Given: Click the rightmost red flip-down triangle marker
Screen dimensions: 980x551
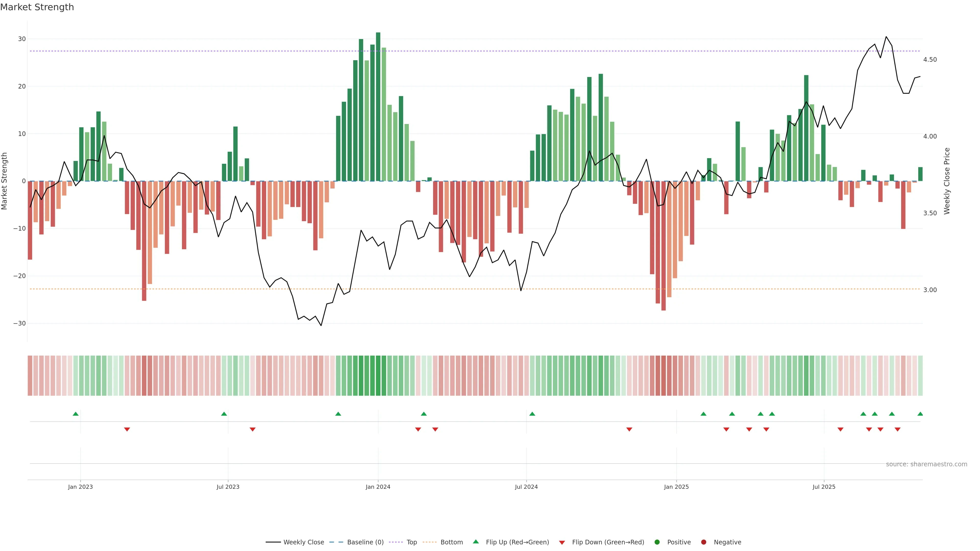Looking at the screenshot, I should tap(898, 429).
